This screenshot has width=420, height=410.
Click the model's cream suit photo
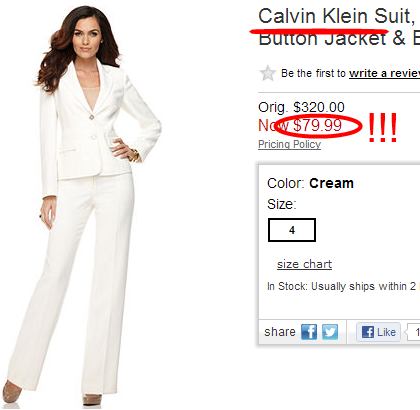click(x=85, y=205)
